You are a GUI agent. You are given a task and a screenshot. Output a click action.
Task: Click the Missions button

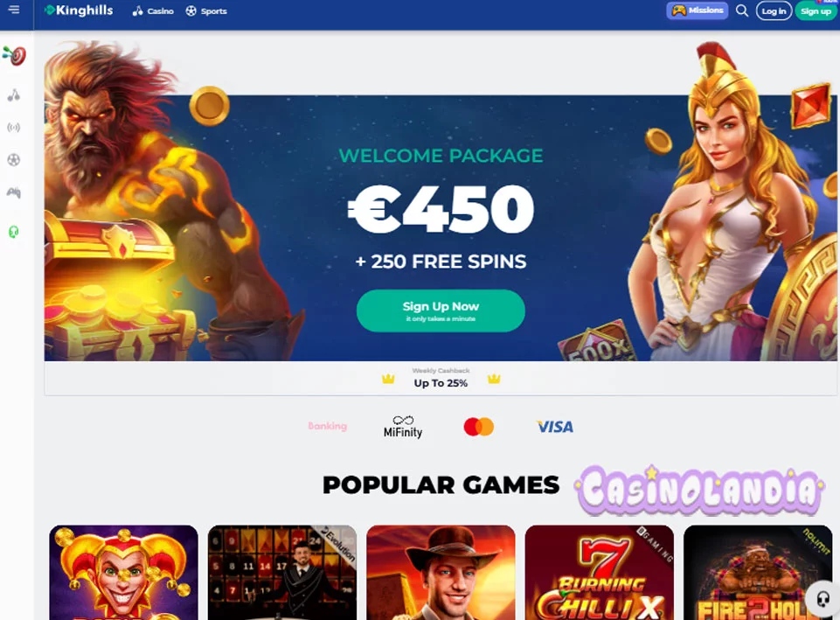pyautogui.click(x=697, y=10)
